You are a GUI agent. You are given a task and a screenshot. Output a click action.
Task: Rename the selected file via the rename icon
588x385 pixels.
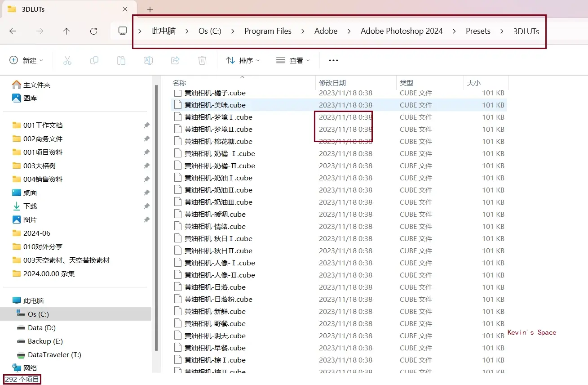point(148,60)
